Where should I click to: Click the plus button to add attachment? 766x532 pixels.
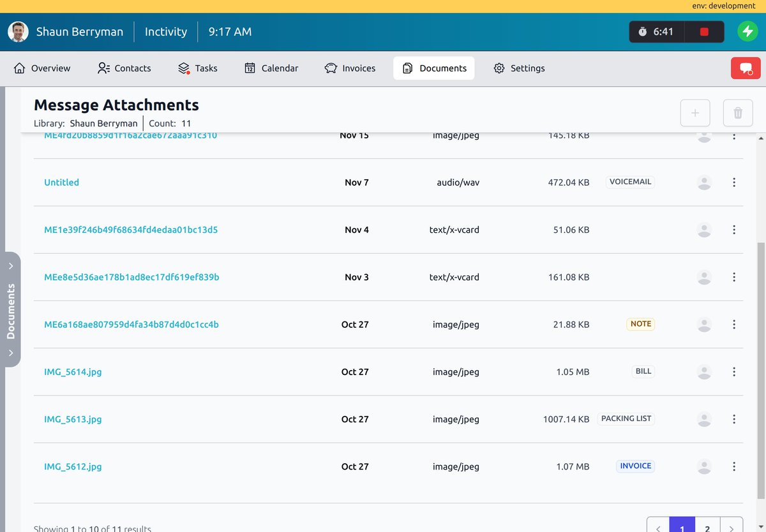pyautogui.click(x=695, y=113)
